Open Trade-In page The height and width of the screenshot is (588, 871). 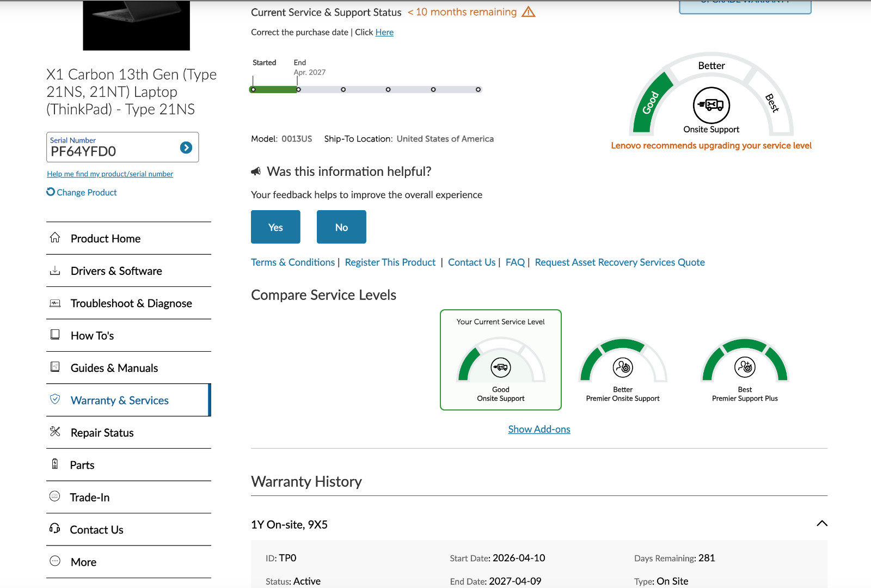pos(128,497)
